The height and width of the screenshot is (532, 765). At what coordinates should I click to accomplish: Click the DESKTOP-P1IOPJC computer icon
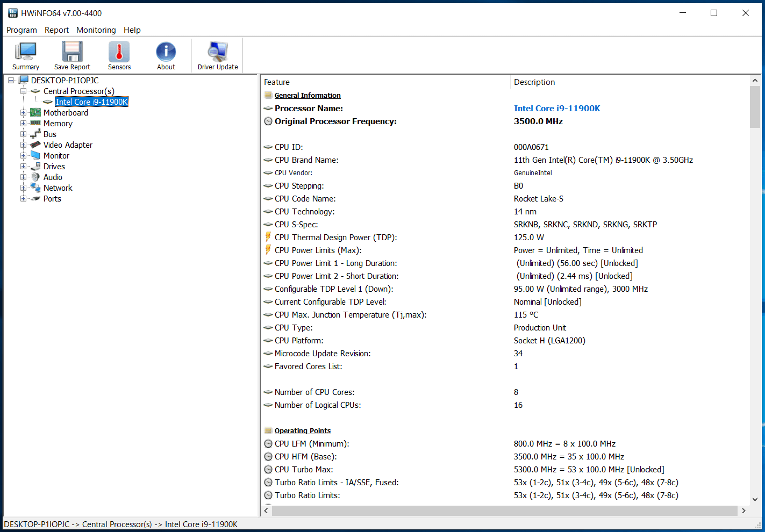(24, 80)
